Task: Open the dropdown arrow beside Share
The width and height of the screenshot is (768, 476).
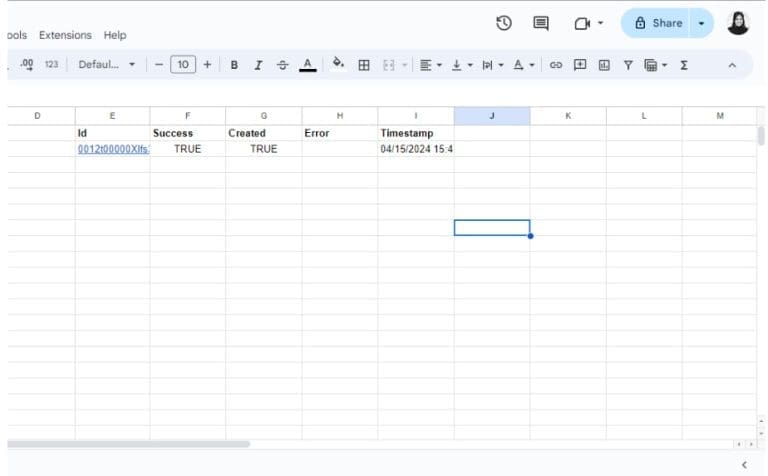Action: tap(701, 23)
